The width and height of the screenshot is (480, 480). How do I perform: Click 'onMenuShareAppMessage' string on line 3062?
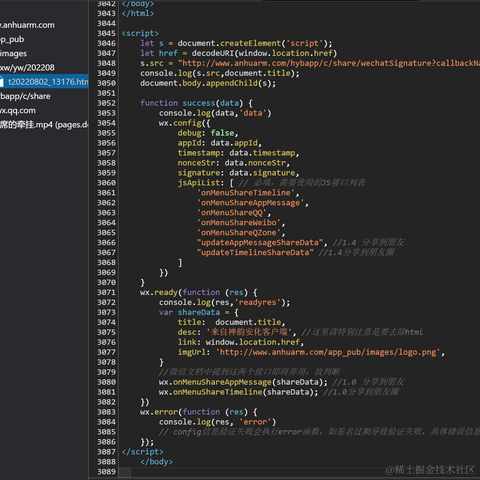251,203
